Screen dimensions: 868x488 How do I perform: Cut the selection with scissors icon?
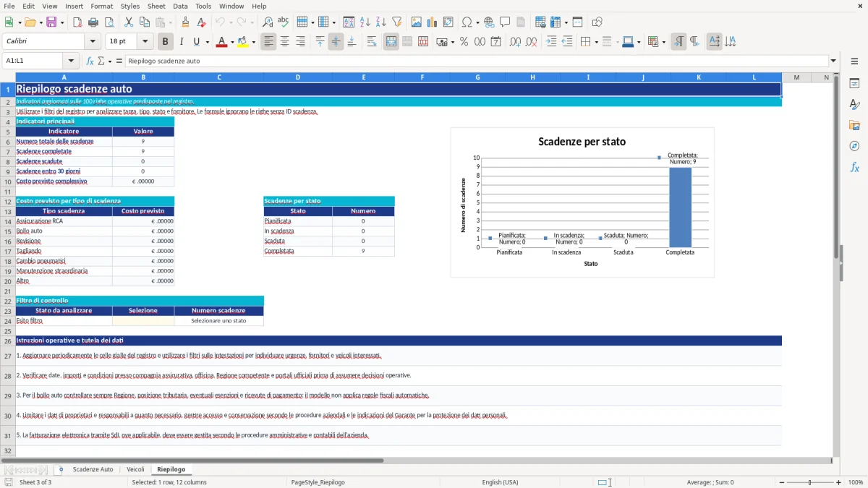click(x=129, y=22)
